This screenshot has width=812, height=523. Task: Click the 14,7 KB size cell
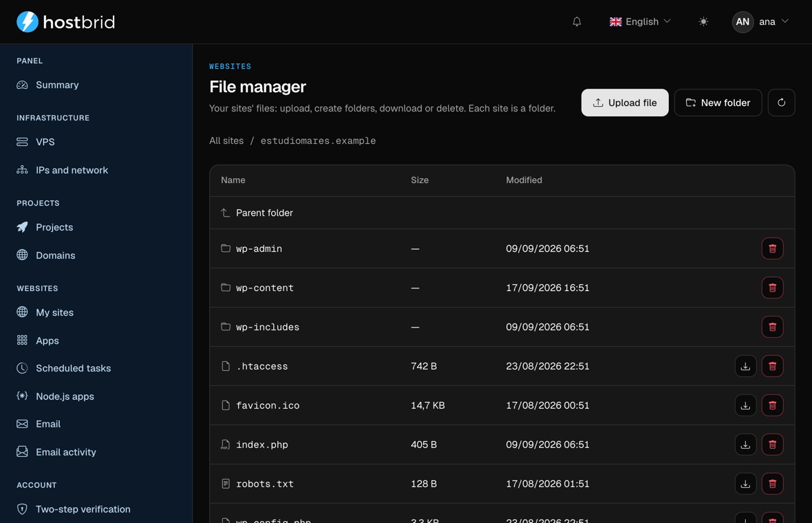[428, 405]
